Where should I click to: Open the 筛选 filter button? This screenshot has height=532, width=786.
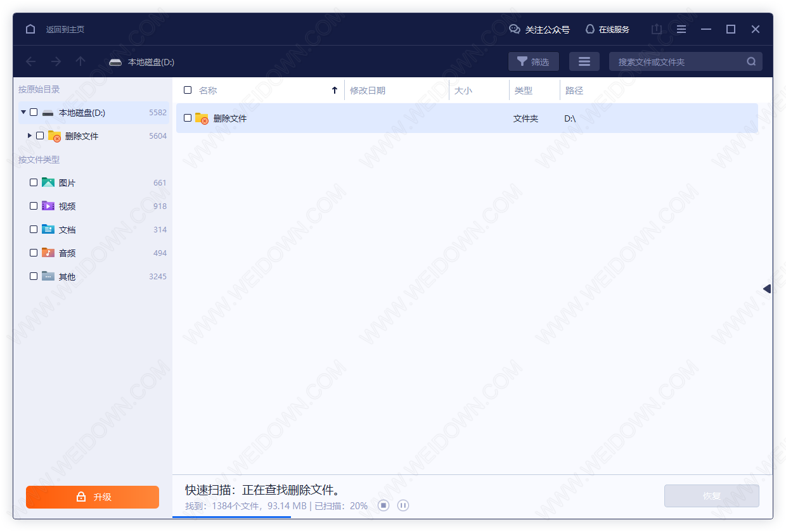pos(533,61)
